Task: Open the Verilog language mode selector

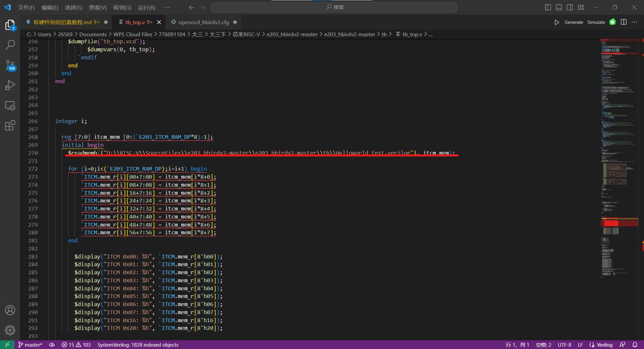Action: [x=604, y=345]
